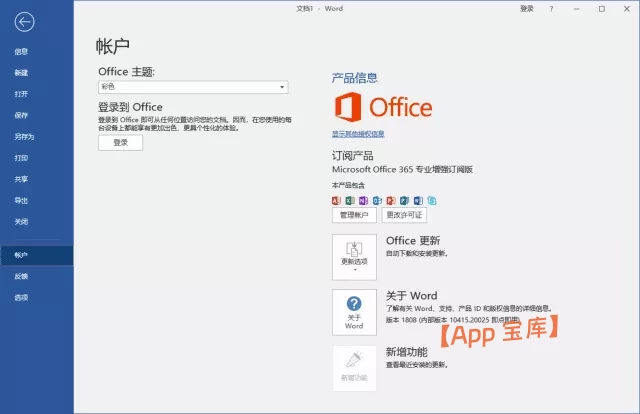Click the 产品信息 heading
The image size is (640, 414).
pos(355,78)
